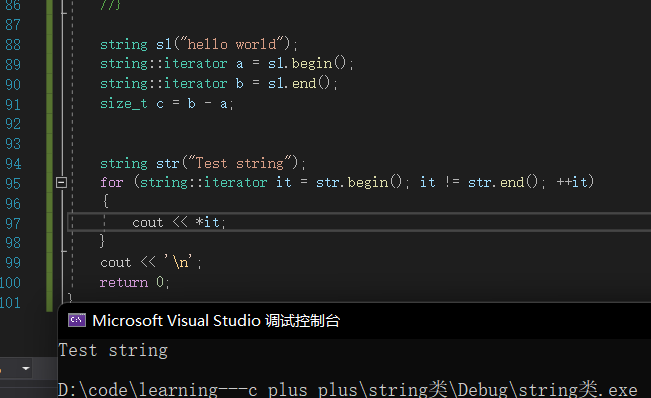651x398 pixels.
Task: Click the console output "Test string"
Action: pos(113,350)
